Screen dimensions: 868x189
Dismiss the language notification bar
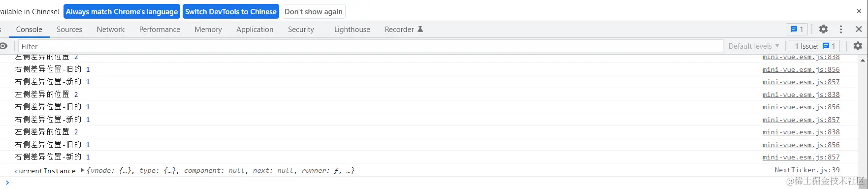(859, 10)
